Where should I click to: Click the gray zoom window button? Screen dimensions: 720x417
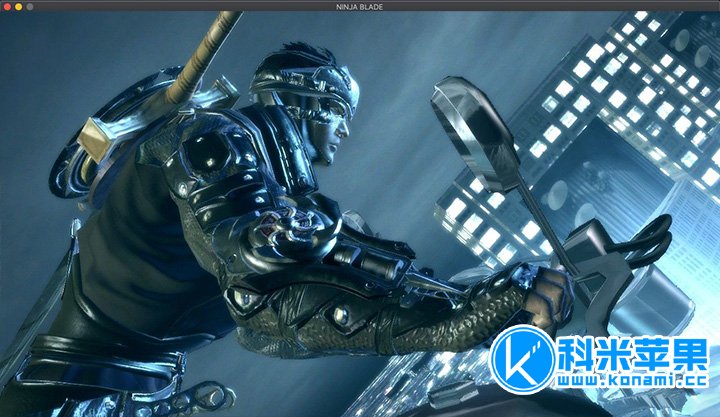click(30, 6)
